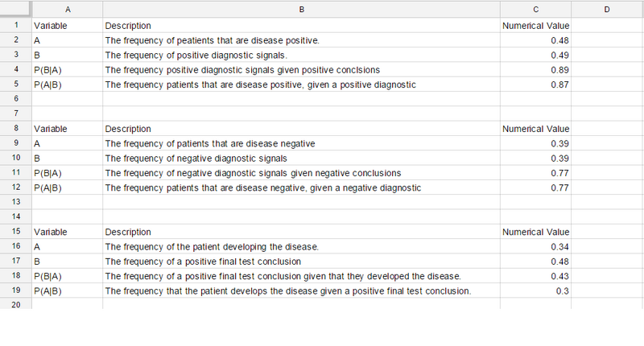
Task: Select the row 1 header number
Action: (15, 25)
